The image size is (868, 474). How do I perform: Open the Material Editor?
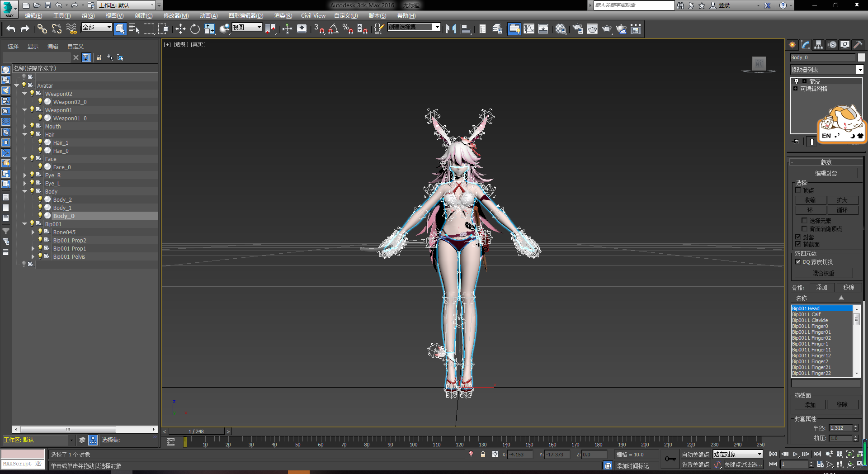click(x=561, y=29)
